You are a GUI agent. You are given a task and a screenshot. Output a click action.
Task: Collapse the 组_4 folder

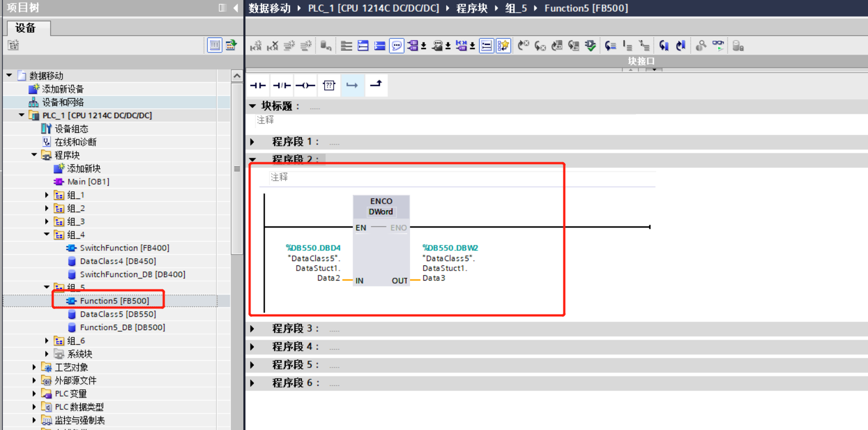(x=47, y=235)
